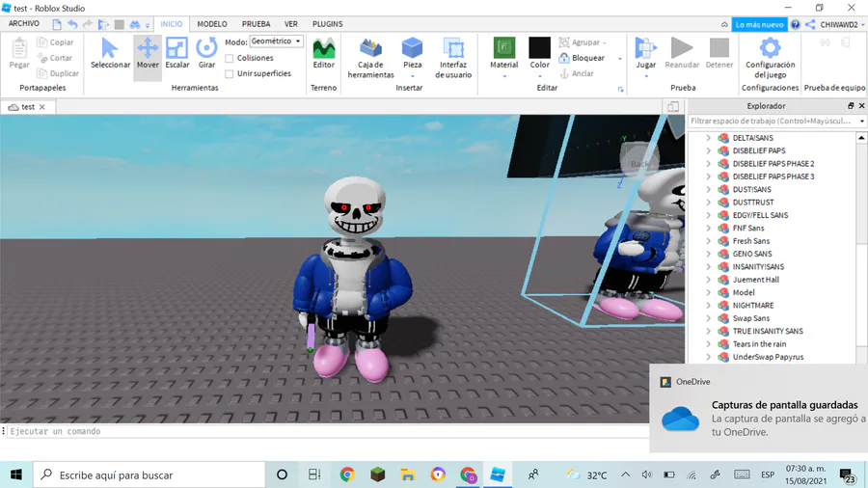Open the help question mark icon
This screenshot has height=488, width=868.
click(x=795, y=24)
